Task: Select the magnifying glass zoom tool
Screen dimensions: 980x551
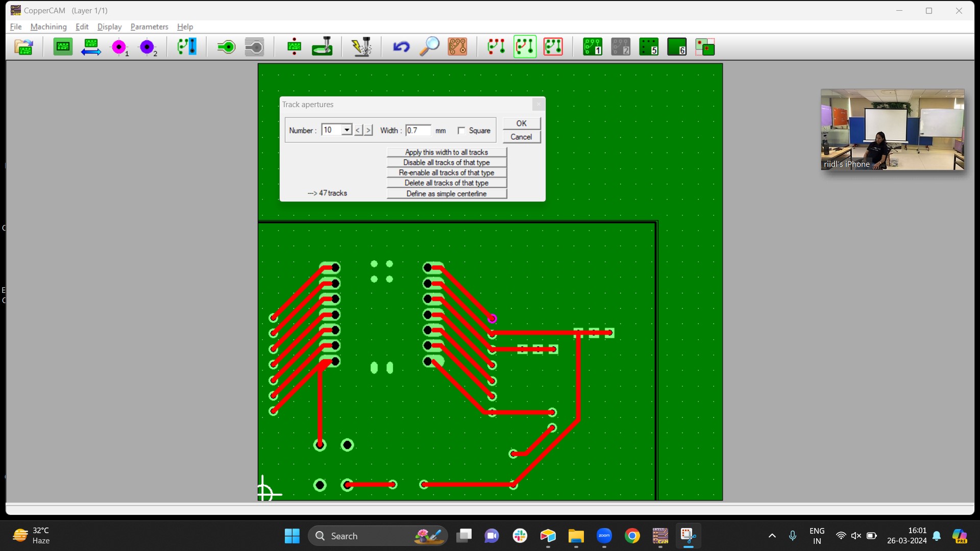Action: point(429,47)
